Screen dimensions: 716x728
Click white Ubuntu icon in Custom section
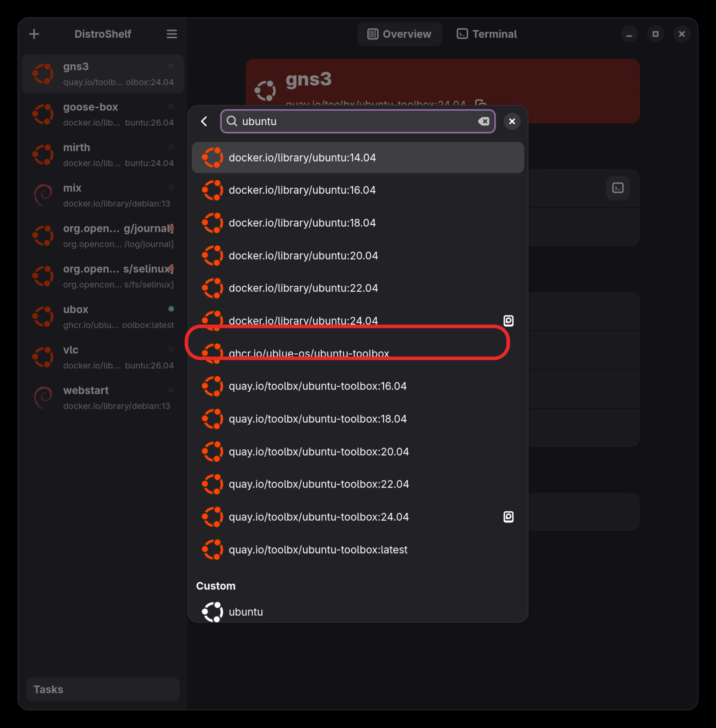pos(212,612)
